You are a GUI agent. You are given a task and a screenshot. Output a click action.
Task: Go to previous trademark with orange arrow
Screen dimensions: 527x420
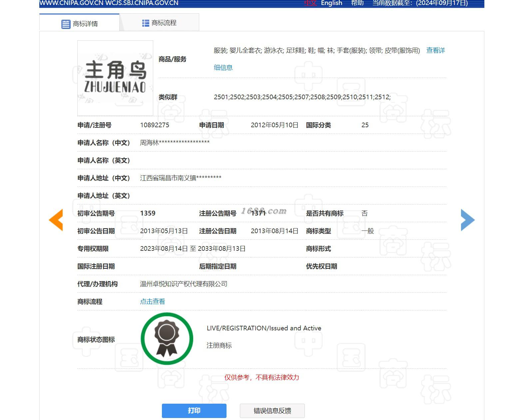[56, 220]
